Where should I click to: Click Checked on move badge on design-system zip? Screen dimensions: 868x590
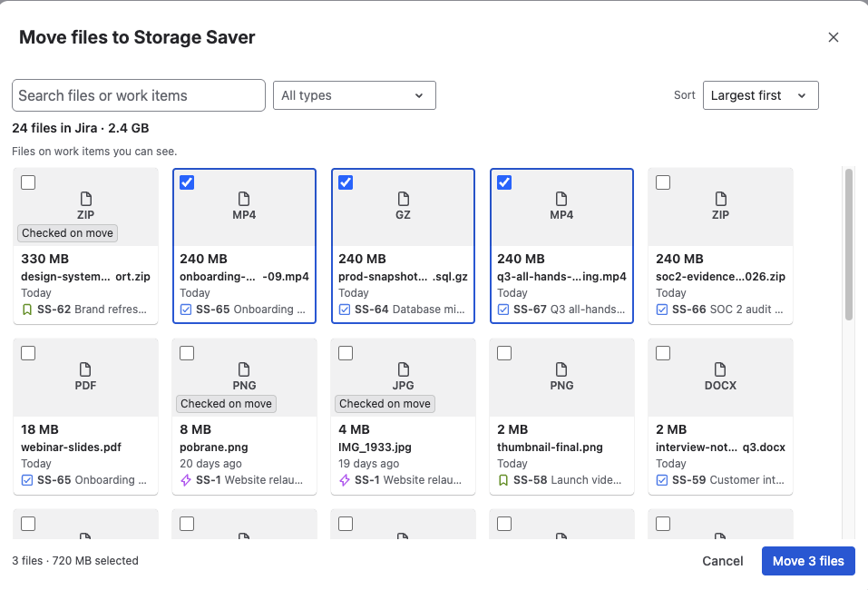tap(67, 233)
